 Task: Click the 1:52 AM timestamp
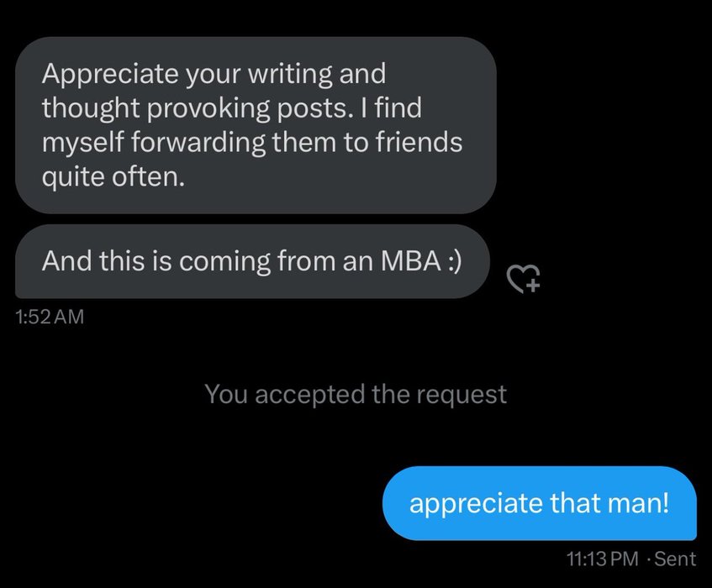click(50, 318)
